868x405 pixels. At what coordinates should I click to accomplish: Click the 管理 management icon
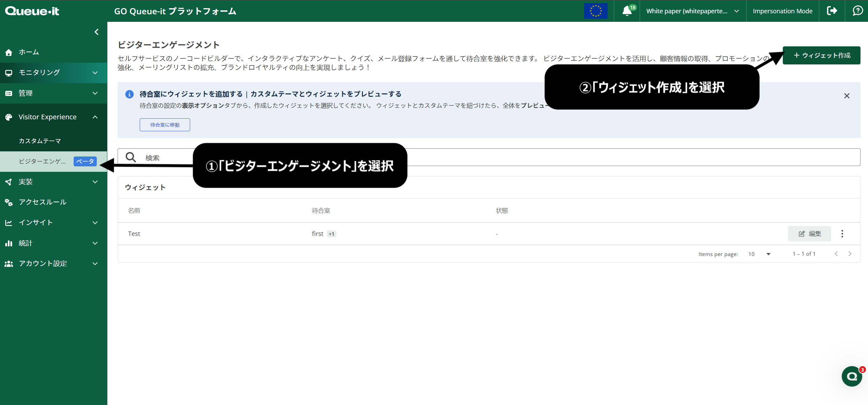point(9,93)
